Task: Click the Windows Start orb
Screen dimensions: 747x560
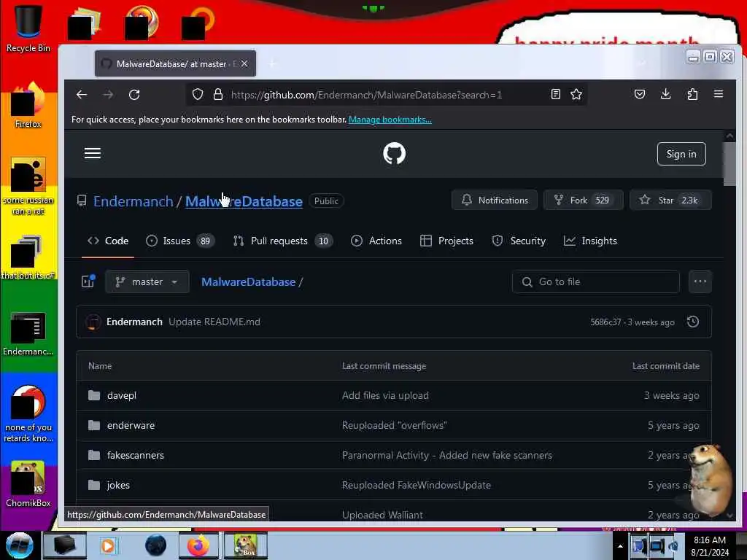Action: click(19, 545)
